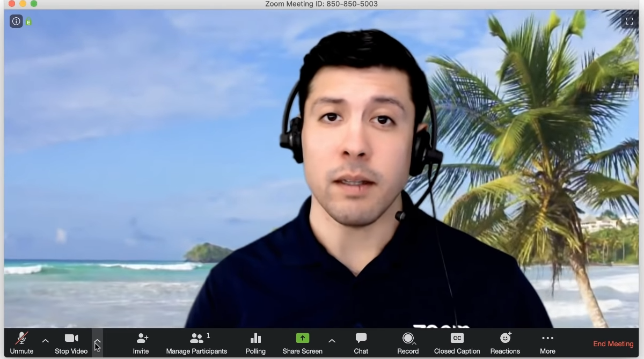Image resolution: width=644 pixels, height=359 pixels.
Task: Enter full screen mode
Action: (630, 21)
